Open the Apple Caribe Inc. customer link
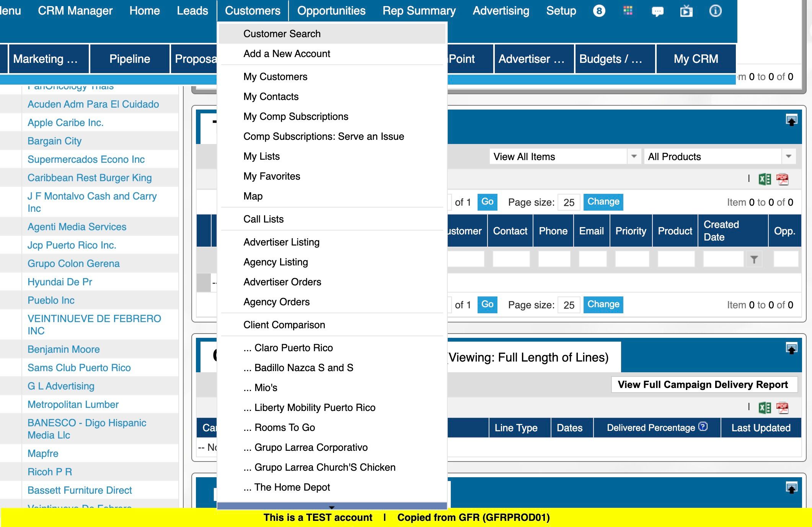812x527 pixels. click(65, 123)
